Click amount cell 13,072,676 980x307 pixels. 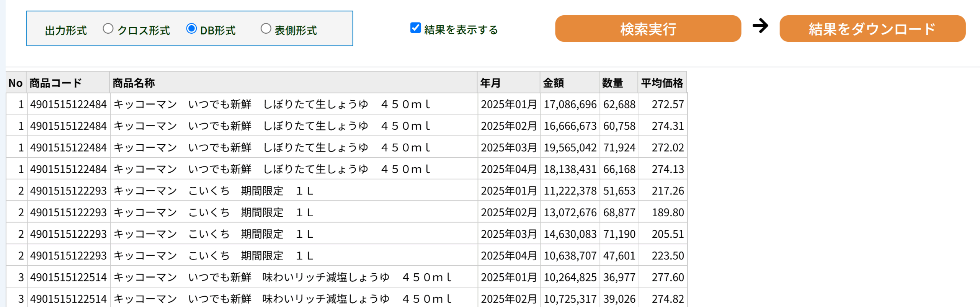[x=570, y=212]
